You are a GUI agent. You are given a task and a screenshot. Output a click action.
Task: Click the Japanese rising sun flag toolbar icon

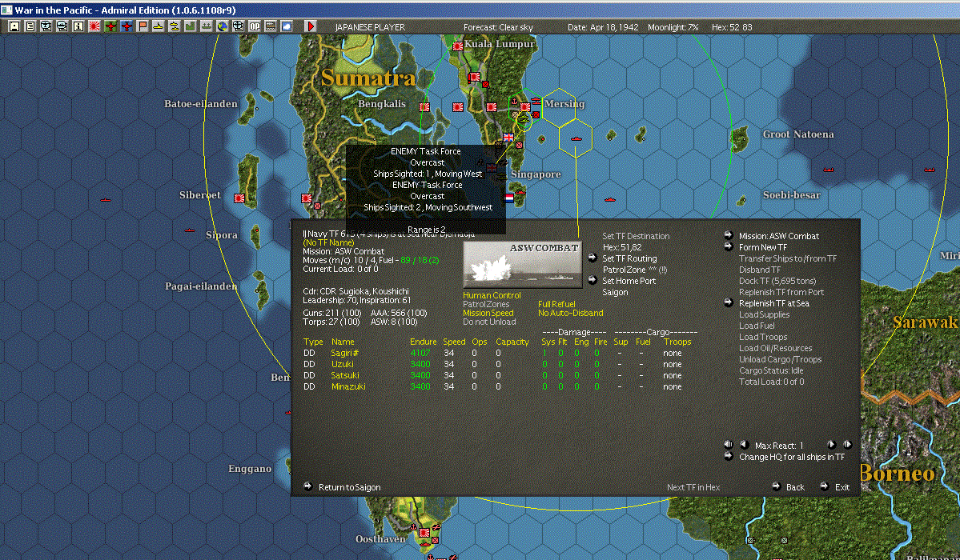coord(94,26)
